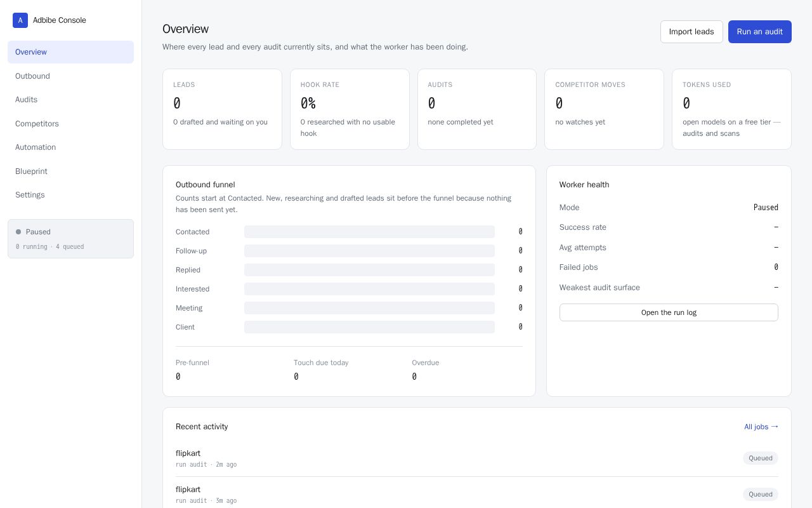Screen dimensions: 812x508
Task: Open the run log
Action: [669, 312]
